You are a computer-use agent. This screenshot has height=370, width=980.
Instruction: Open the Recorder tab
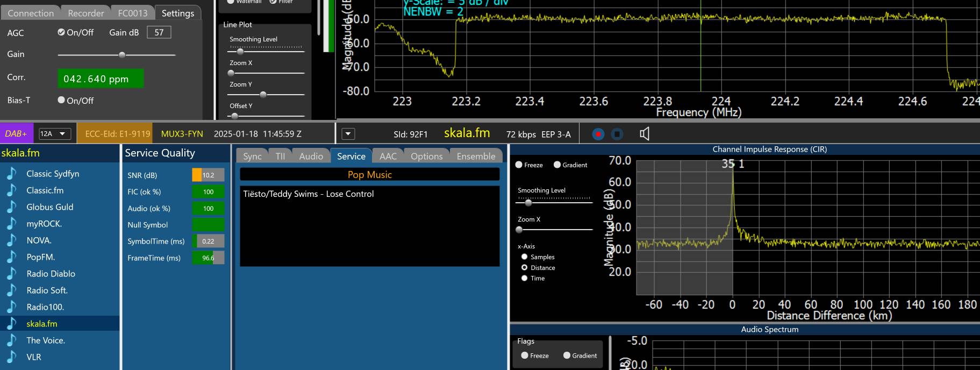(85, 13)
